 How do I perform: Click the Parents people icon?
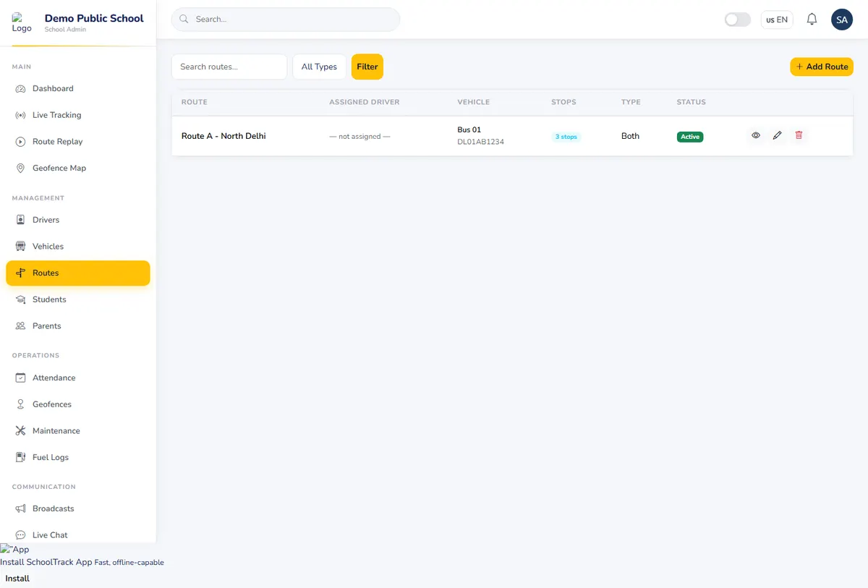coord(20,326)
